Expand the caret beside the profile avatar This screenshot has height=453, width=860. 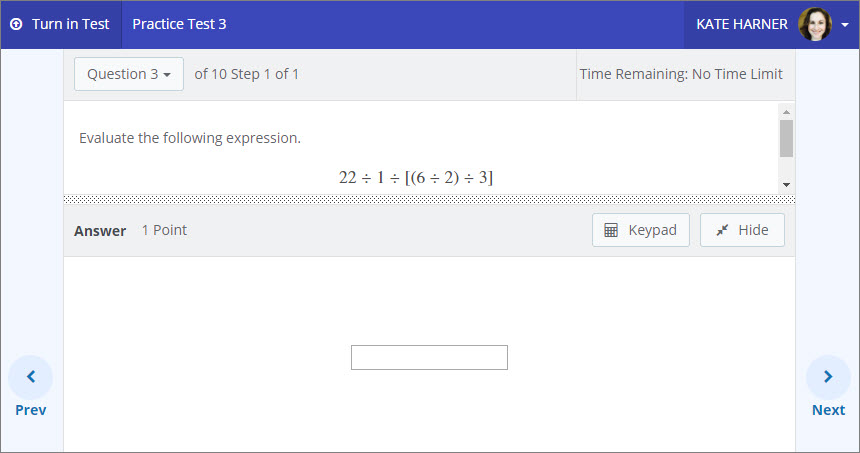pos(845,25)
